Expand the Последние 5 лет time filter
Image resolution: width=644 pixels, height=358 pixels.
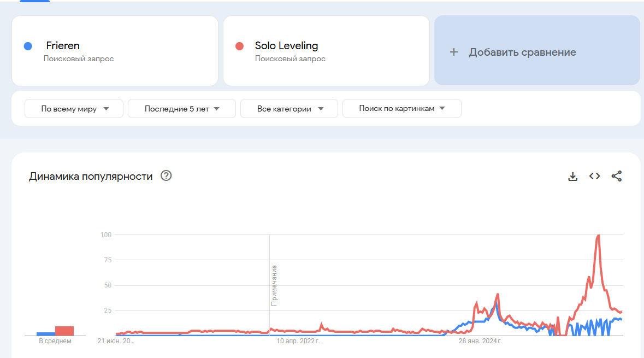click(182, 109)
